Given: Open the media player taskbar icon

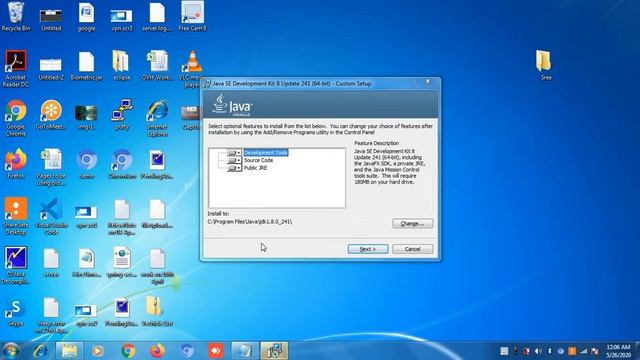Looking at the screenshot, I should [98, 351].
